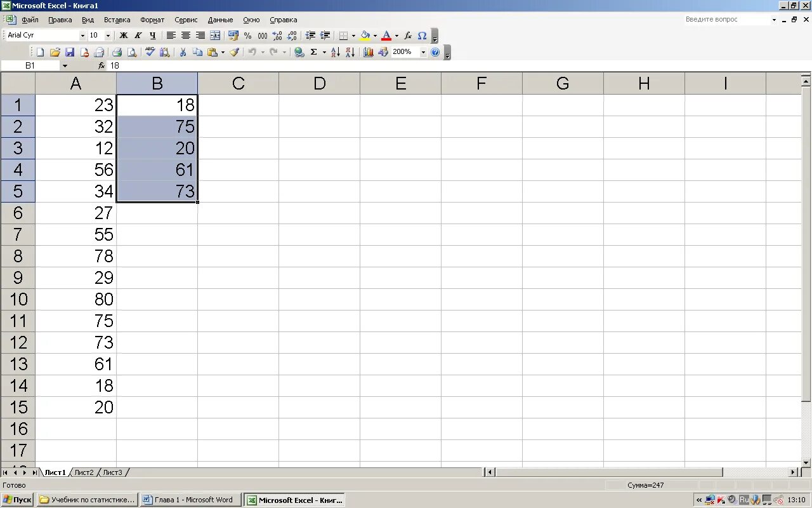Apply percent style format

point(247,36)
